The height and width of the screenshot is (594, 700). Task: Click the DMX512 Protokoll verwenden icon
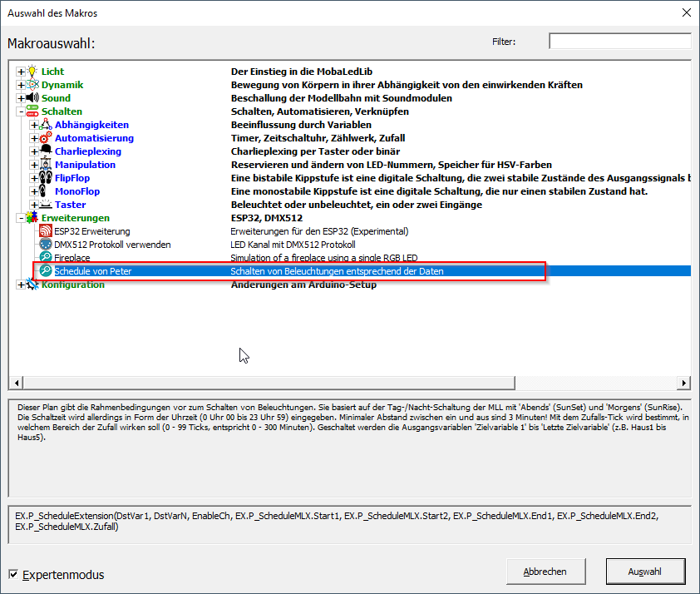46,245
